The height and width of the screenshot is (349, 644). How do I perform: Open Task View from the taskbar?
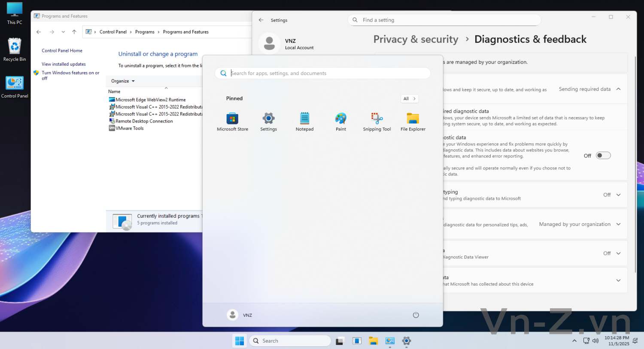[x=340, y=341]
